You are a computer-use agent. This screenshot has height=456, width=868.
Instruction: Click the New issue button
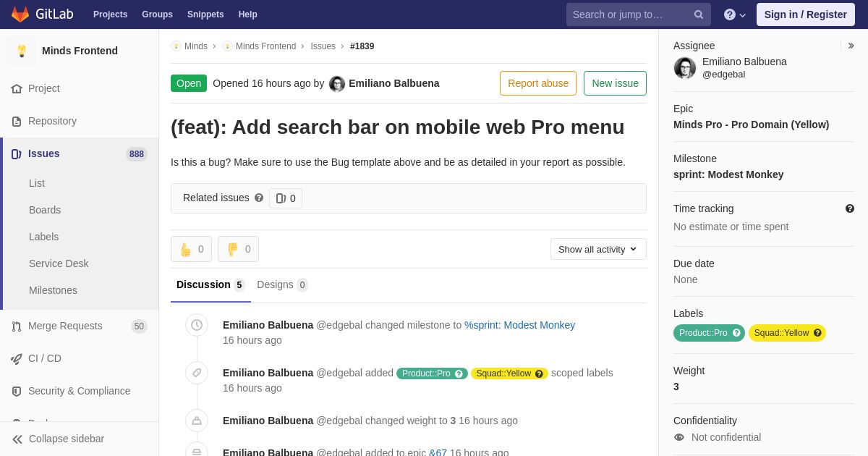(x=615, y=83)
